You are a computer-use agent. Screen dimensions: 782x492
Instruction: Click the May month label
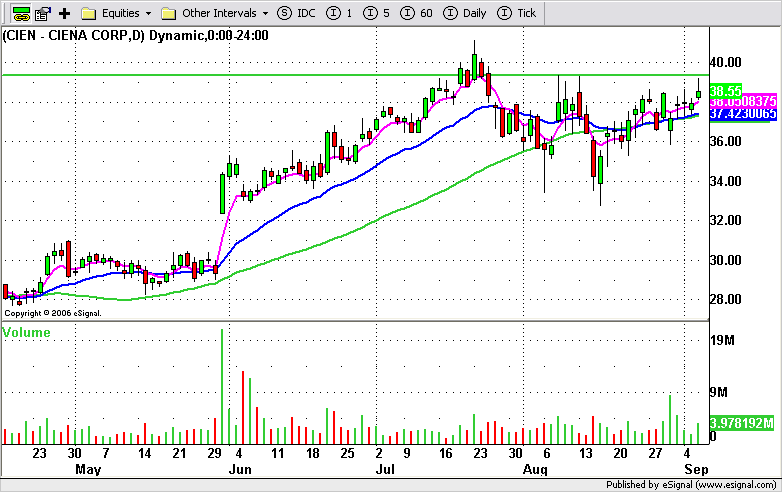click(88, 470)
